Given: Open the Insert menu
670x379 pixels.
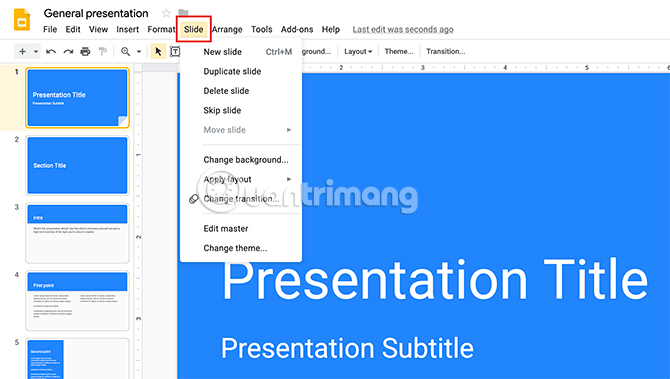Looking at the screenshot, I should (127, 29).
